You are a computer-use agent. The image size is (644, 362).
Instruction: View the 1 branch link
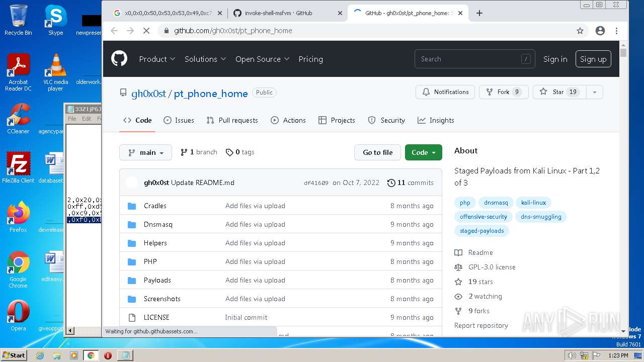pos(199,152)
